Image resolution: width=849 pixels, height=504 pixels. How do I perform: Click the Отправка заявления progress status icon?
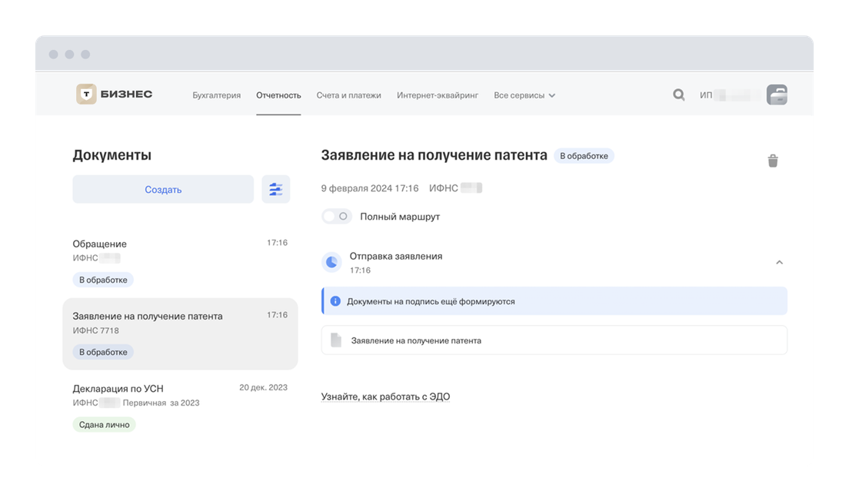331,262
